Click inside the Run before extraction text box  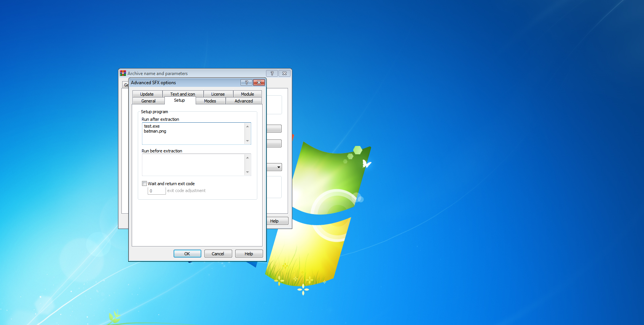click(193, 165)
